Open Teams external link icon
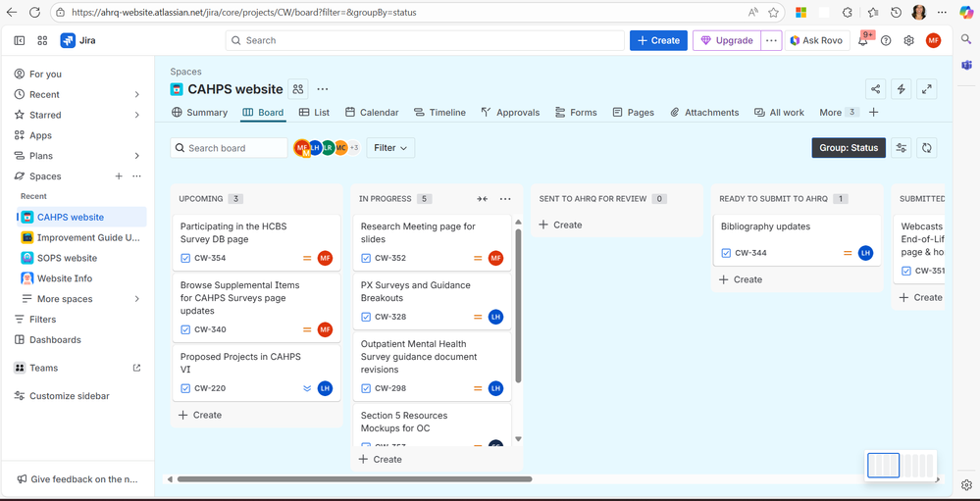 pos(137,368)
